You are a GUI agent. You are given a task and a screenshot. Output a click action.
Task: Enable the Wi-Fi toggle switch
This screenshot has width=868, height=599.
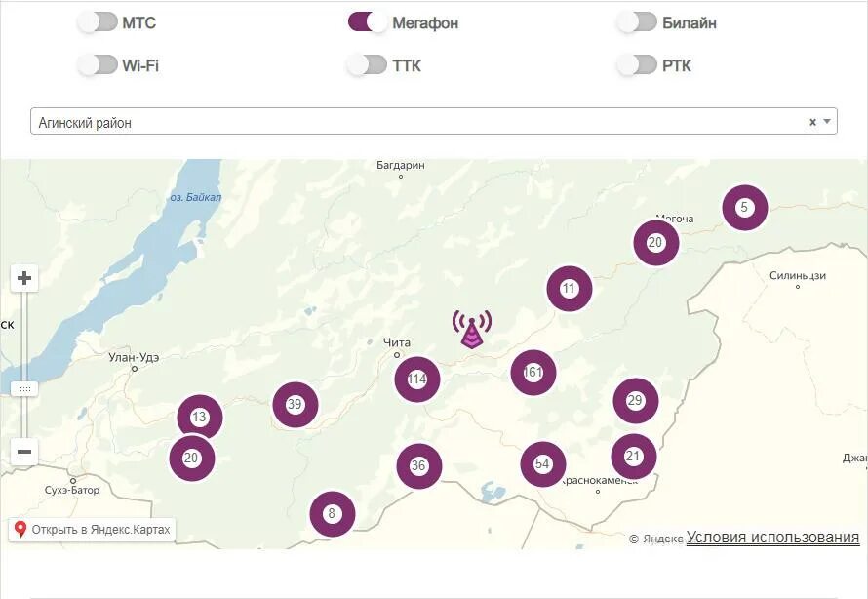pyautogui.click(x=98, y=65)
